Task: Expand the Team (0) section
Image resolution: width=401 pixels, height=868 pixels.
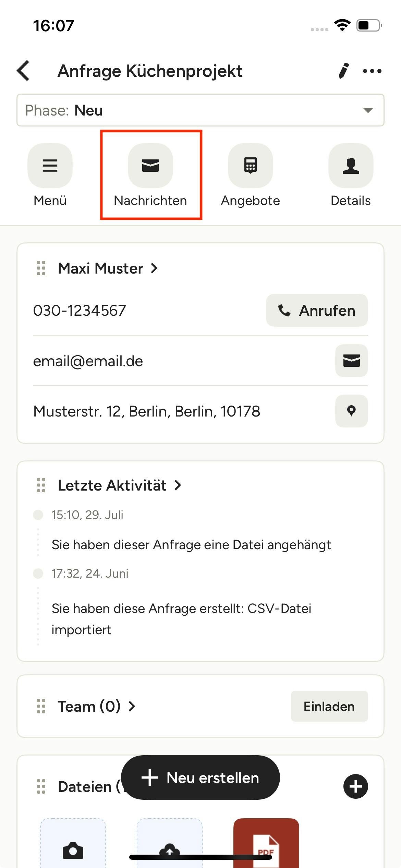Action: pyautogui.click(x=96, y=706)
